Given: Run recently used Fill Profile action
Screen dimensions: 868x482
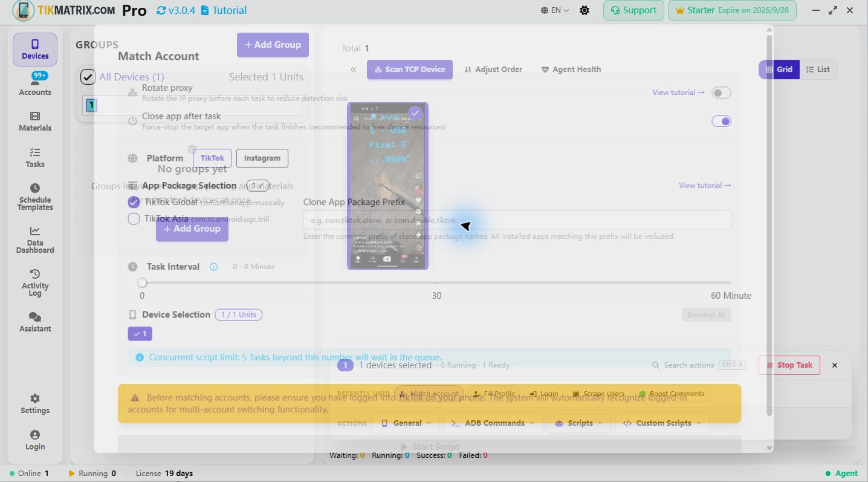Looking at the screenshot, I should [494, 394].
